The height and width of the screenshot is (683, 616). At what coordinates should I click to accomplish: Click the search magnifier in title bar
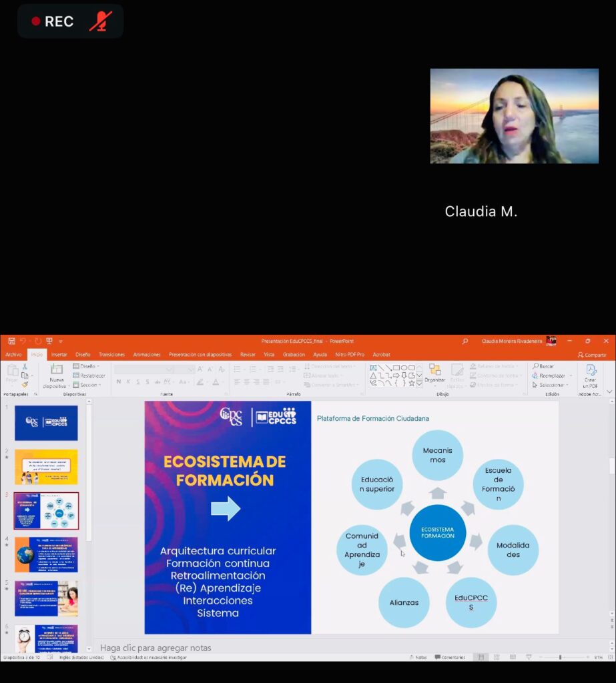tap(465, 341)
